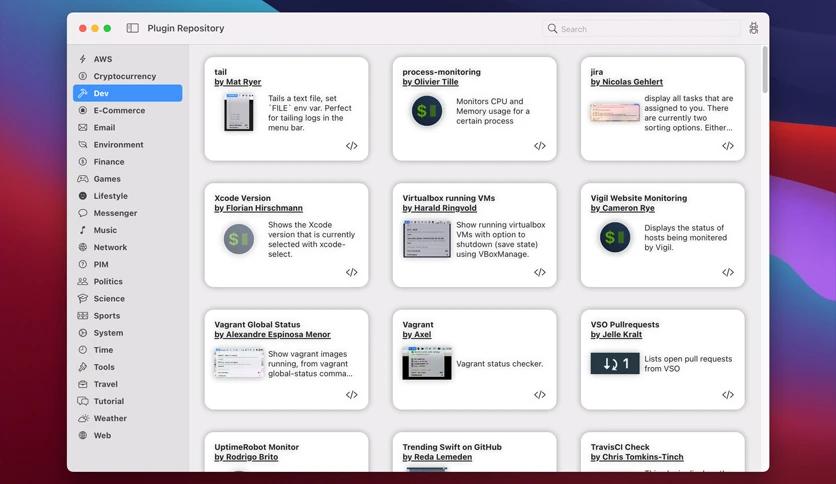Click the Sports sidebar icon
The image size is (836, 484).
pos(83,316)
